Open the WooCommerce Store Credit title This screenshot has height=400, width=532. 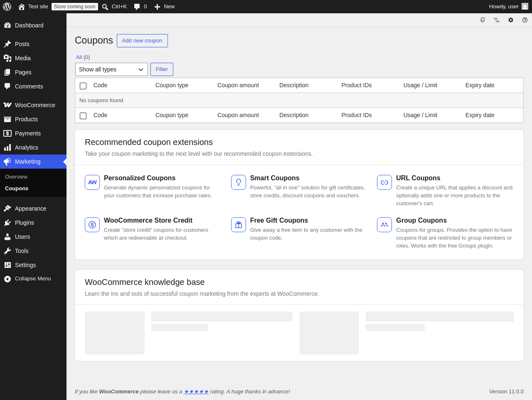pos(148,221)
